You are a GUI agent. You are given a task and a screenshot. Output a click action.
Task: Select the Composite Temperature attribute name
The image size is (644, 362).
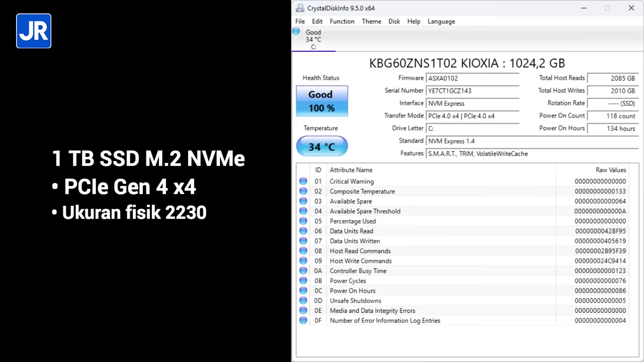pyautogui.click(x=362, y=192)
